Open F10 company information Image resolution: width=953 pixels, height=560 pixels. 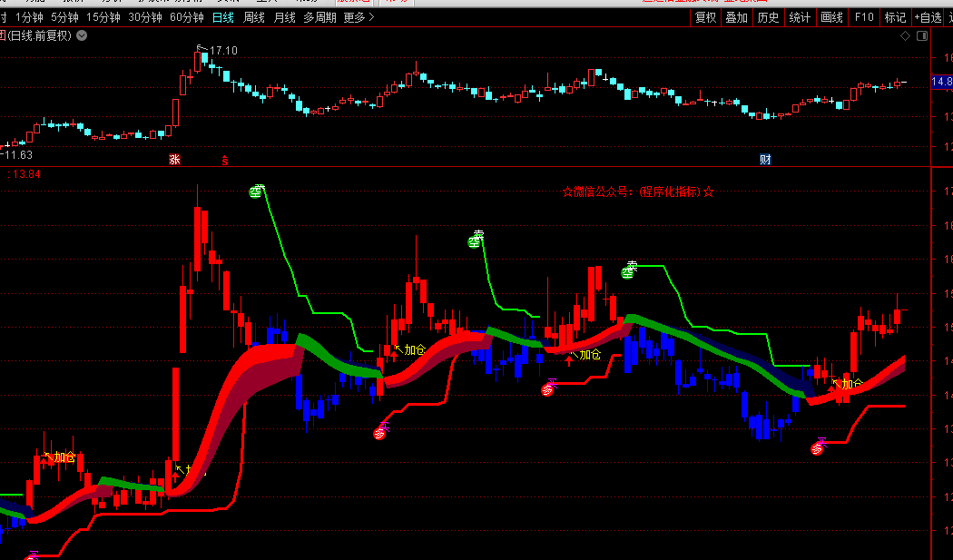[864, 17]
